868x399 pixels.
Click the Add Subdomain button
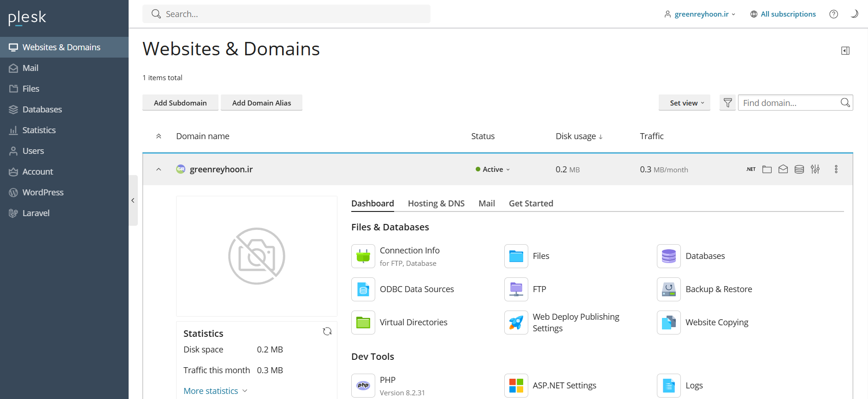tap(180, 103)
